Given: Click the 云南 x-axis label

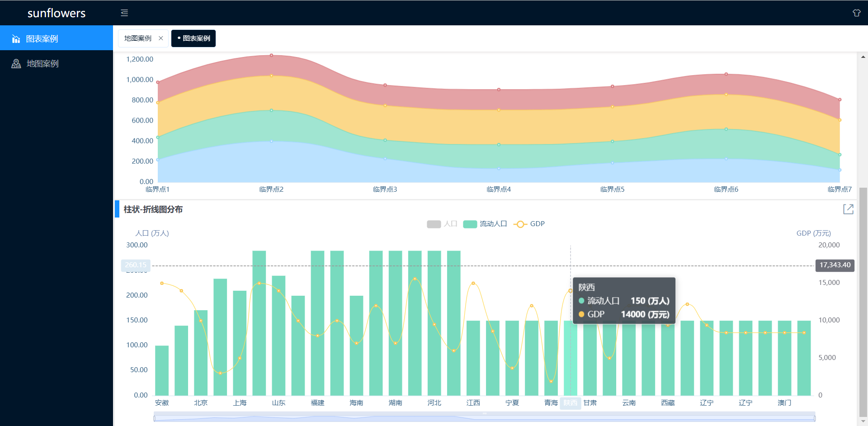Looking at the screenshot, I should tap(629, 402).
